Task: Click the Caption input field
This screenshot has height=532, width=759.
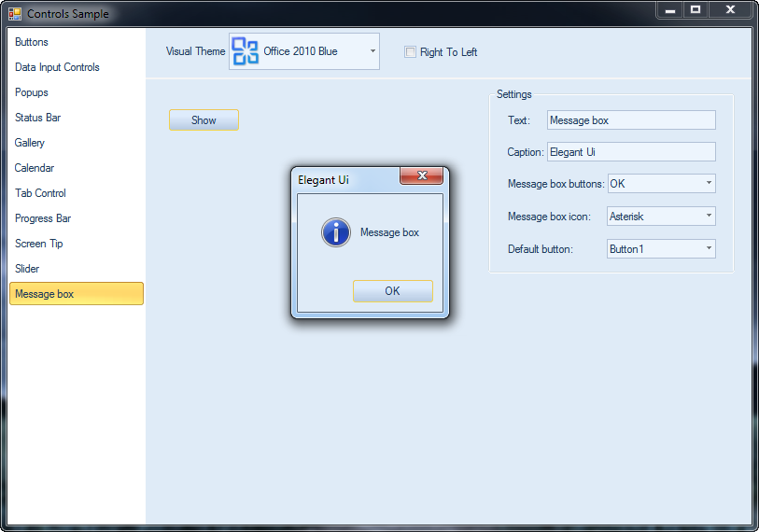Action: [631, 152]
